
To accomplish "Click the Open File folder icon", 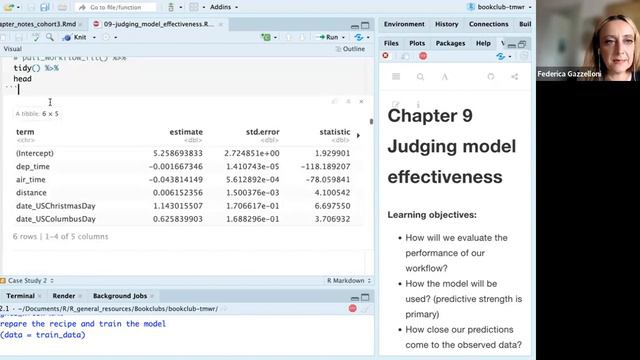I will 9,7.
